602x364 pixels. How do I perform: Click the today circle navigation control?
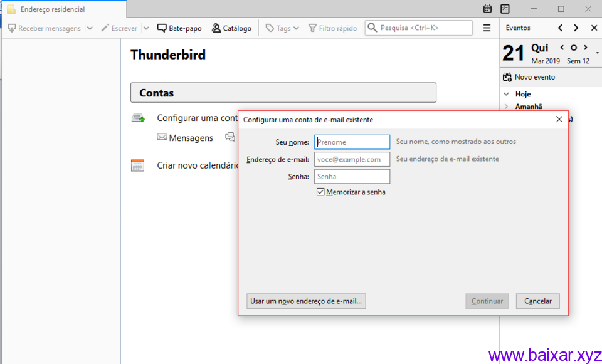[x=573, y=47]
